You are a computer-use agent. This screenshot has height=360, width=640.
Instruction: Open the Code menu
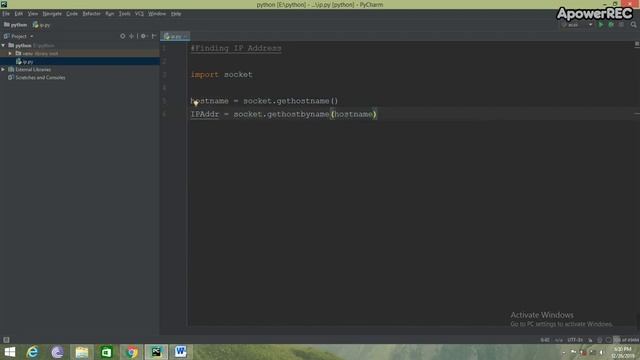pyautogui.click(x=72, y=14)
